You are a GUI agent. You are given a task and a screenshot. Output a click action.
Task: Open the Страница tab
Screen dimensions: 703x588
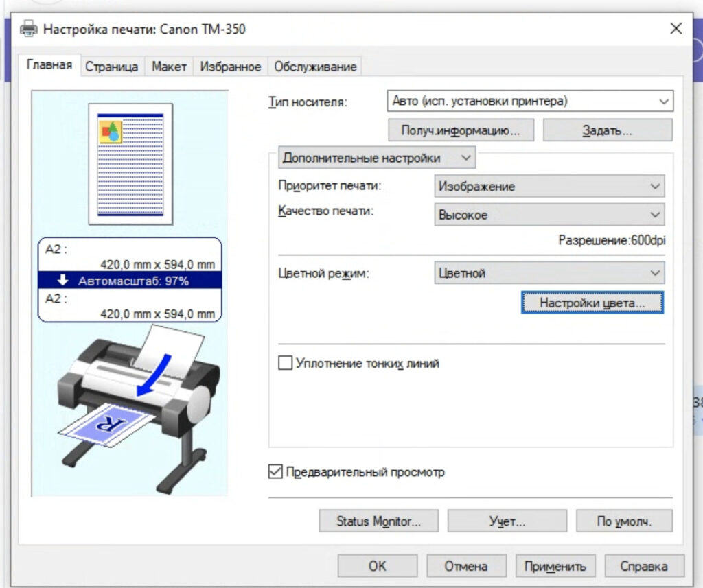point(112,67)
